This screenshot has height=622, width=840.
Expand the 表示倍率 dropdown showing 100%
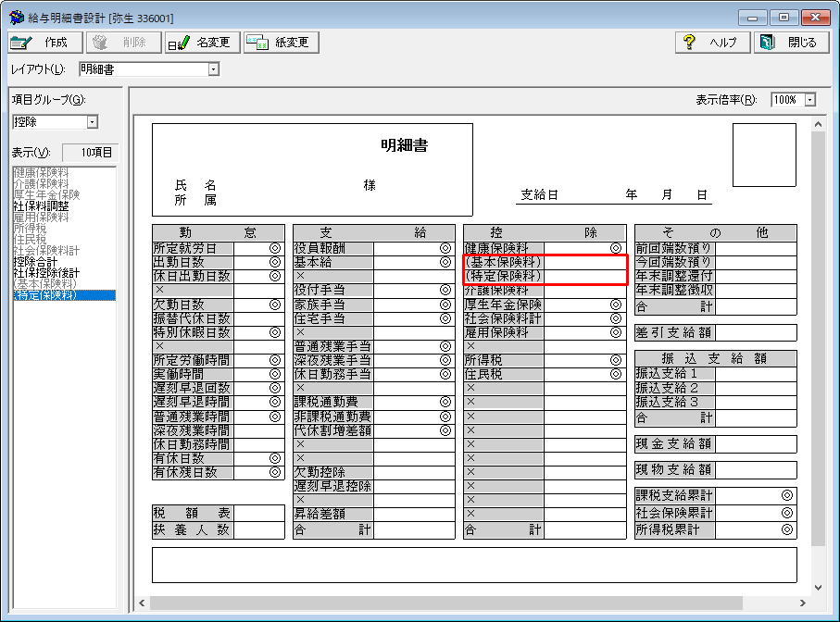coord(810,100)
